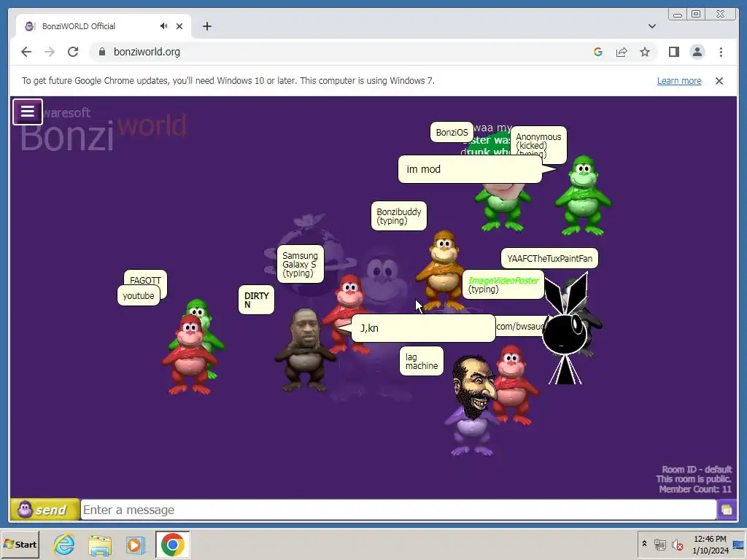Dismiss the Chrome update notification bar
The height and width of the screenshot is (560, 747).
(719, 81)
